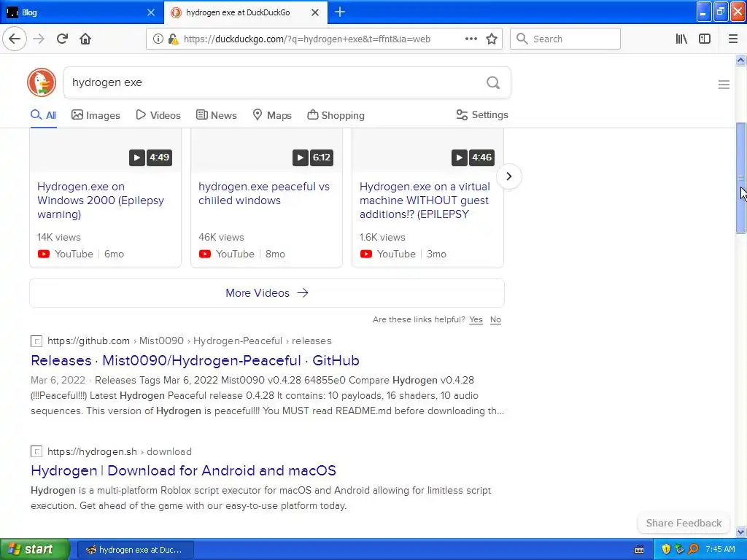Go back with the browser back arrow
This screenshot has width=747, height=560.
pos(15,39)
